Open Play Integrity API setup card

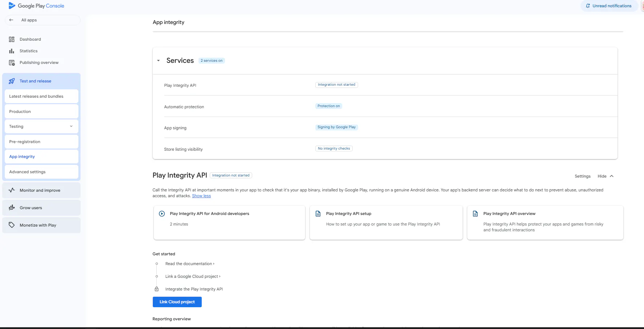coord(386,223)
